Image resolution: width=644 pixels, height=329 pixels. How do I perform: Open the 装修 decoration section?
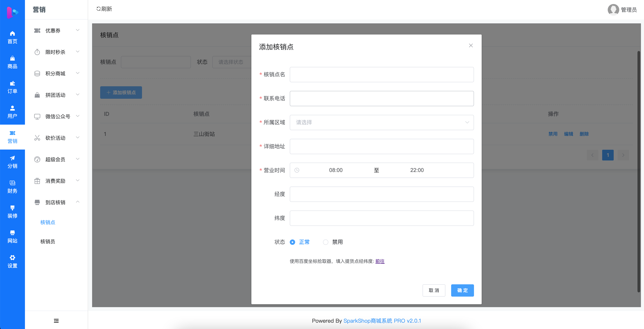point(12,212)
